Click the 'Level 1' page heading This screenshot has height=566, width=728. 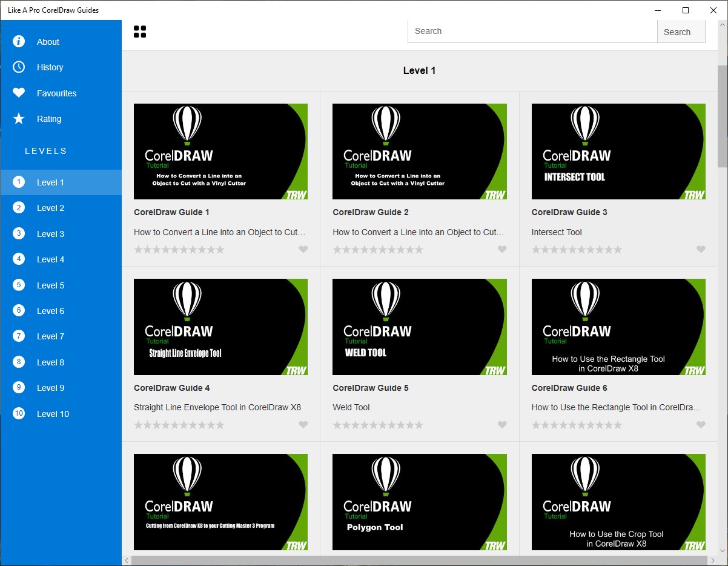(x=420, y=70)
